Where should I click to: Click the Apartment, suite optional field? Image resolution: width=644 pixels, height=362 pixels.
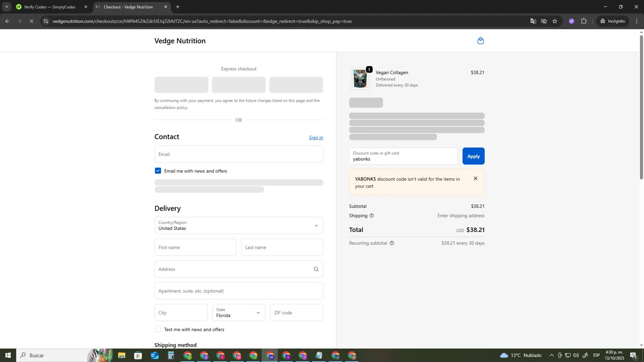239,291
